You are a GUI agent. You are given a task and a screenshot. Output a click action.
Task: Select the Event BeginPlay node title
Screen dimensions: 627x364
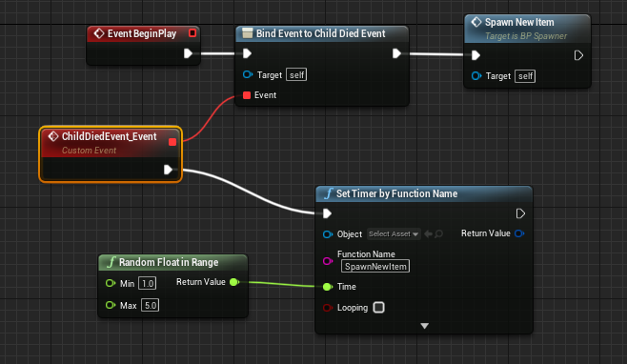point(142,33)
